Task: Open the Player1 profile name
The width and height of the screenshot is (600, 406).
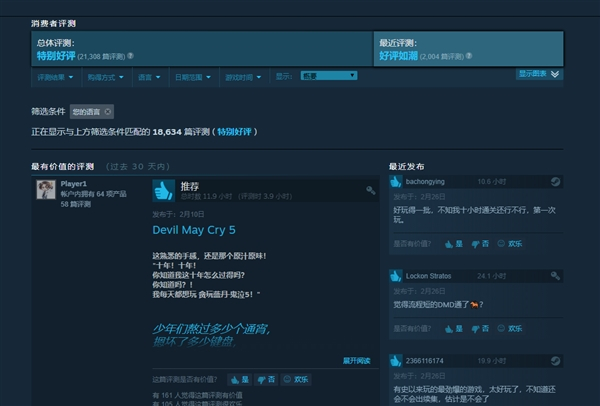Action: coord(73,184)
